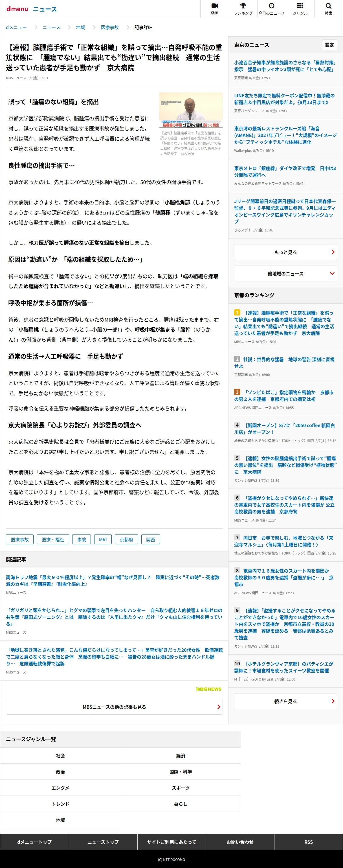
Task: Open the article video thumbnail
Action: point(191,110)
